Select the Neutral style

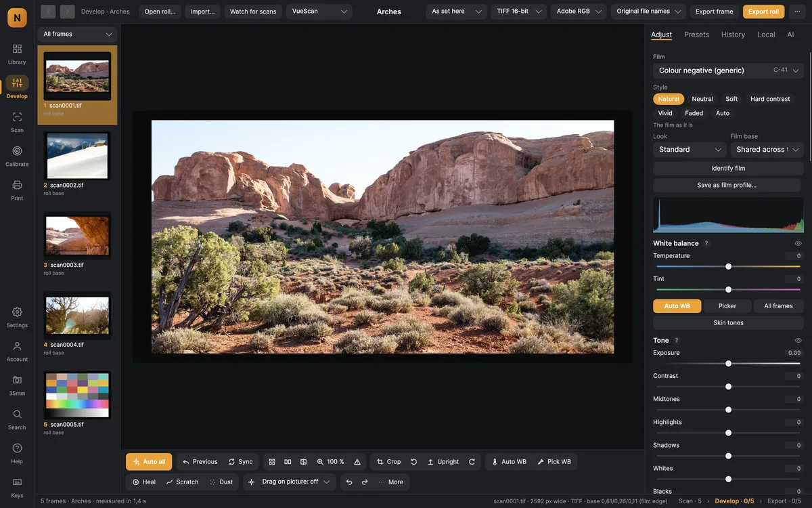tap(702, 99)
